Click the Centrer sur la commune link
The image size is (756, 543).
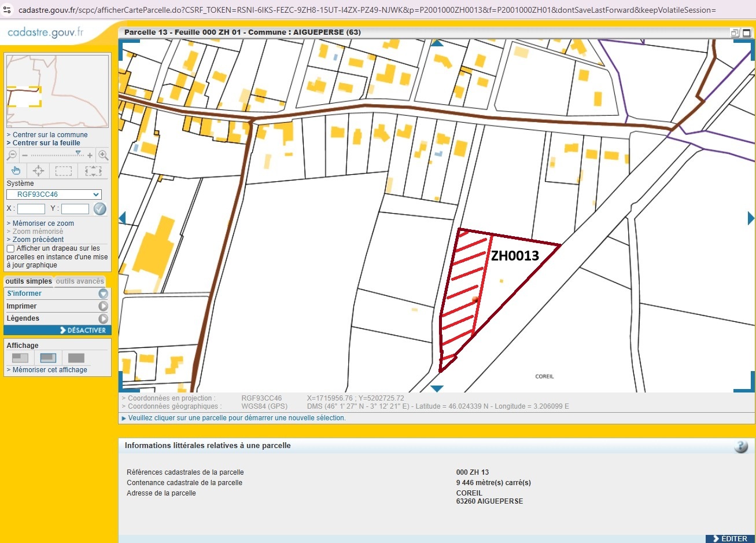[50, 135]
